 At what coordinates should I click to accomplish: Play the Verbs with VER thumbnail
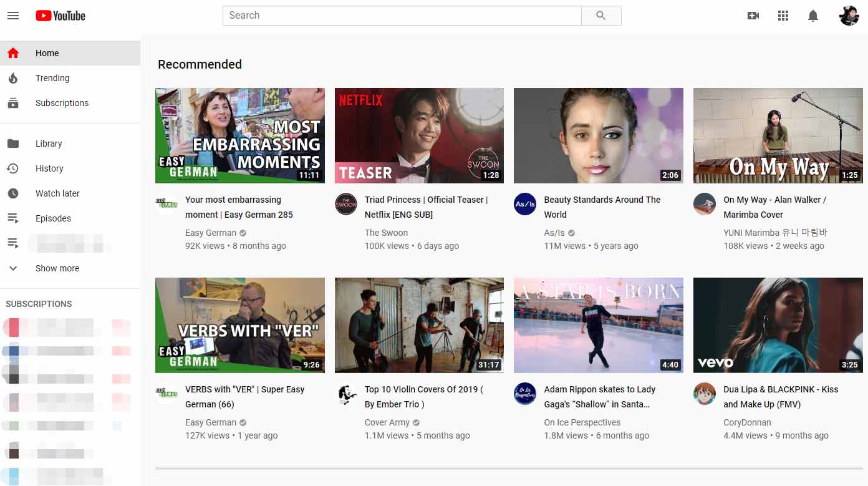point(240,325)
